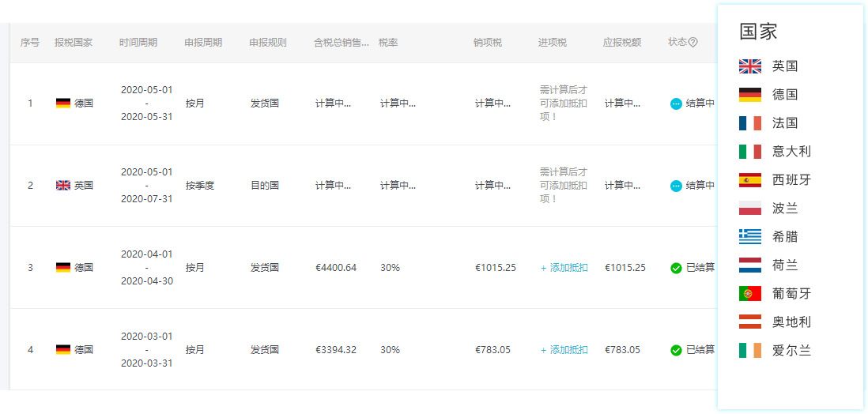Click the 2020-05-01 to 2020-05-31 period cell
This screenshot has height=414, width=868.
tap(147, 103)
